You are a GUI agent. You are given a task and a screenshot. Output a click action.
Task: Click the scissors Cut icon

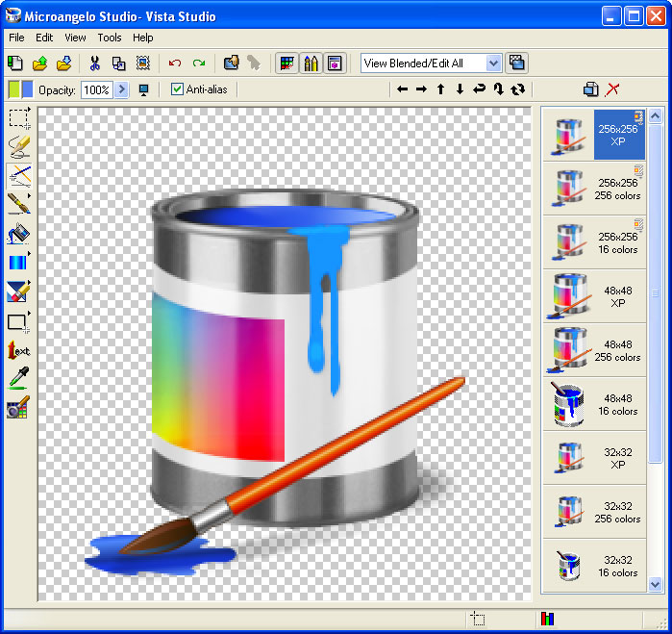[x=95, y=63]
